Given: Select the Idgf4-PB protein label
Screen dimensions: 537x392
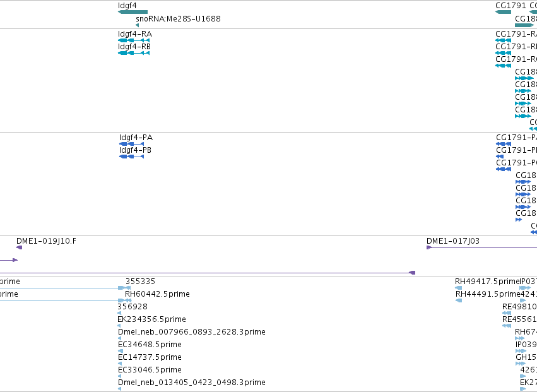Looking at the screenshot, I should (x=135, y=150).
